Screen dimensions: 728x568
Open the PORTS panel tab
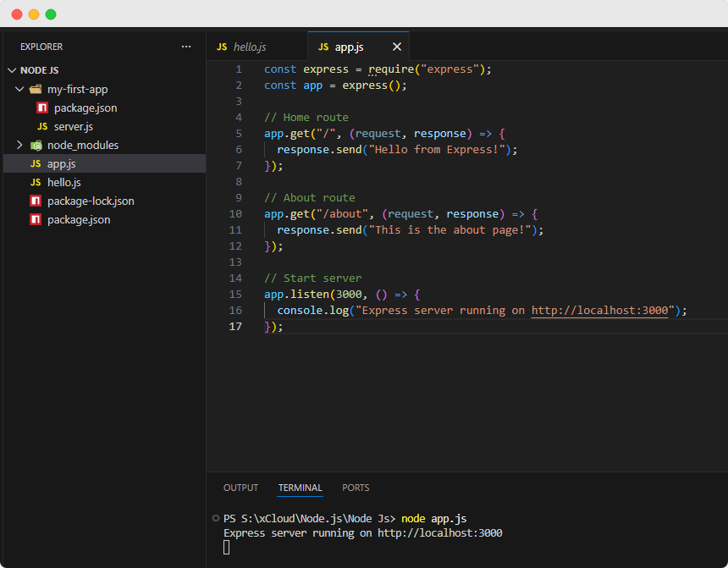356,488
